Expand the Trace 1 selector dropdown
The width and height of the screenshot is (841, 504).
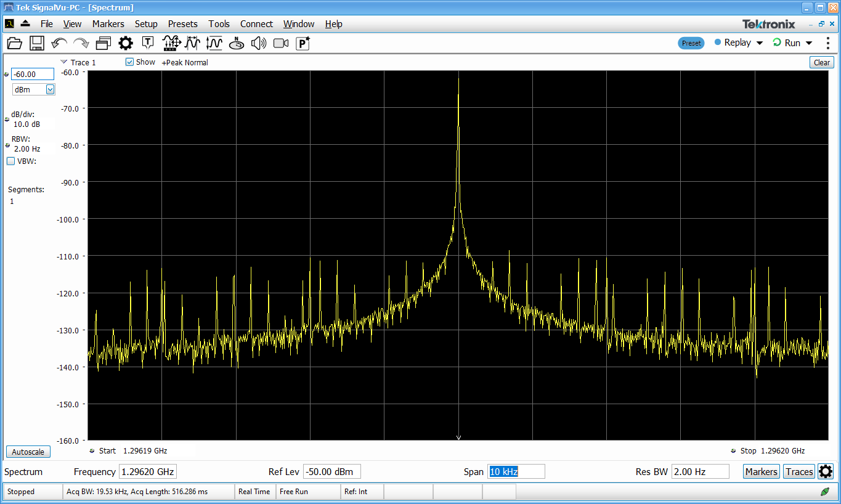point(64,62)
